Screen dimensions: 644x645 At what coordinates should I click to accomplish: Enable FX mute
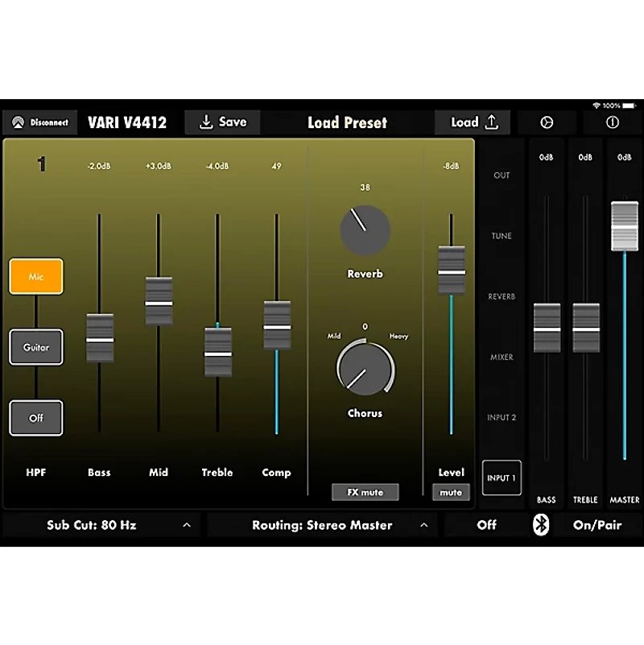point(365,492)
